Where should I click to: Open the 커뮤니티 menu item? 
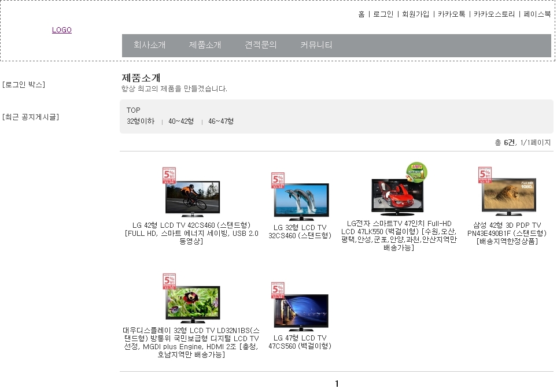pos(316,45)
